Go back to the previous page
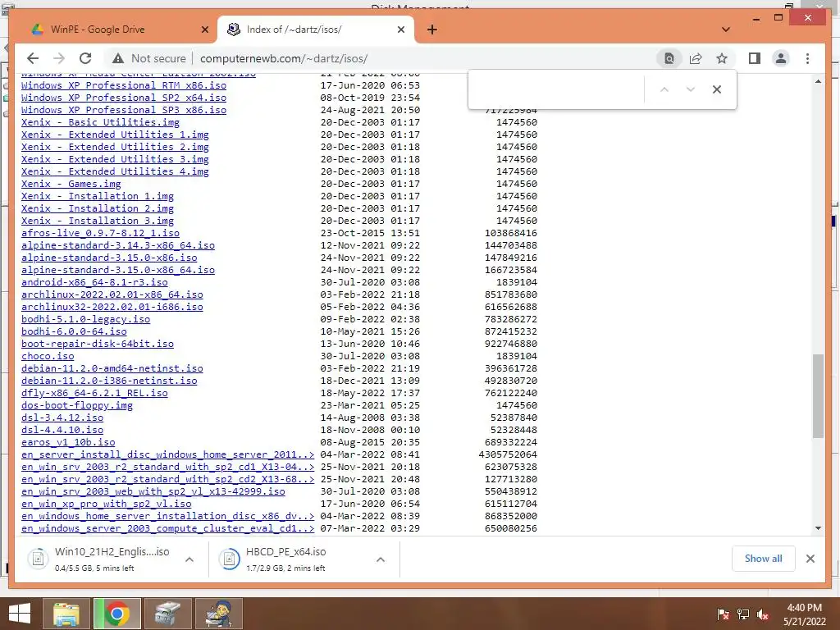Screen dimensions: 840x630 (x=33, y=58)
